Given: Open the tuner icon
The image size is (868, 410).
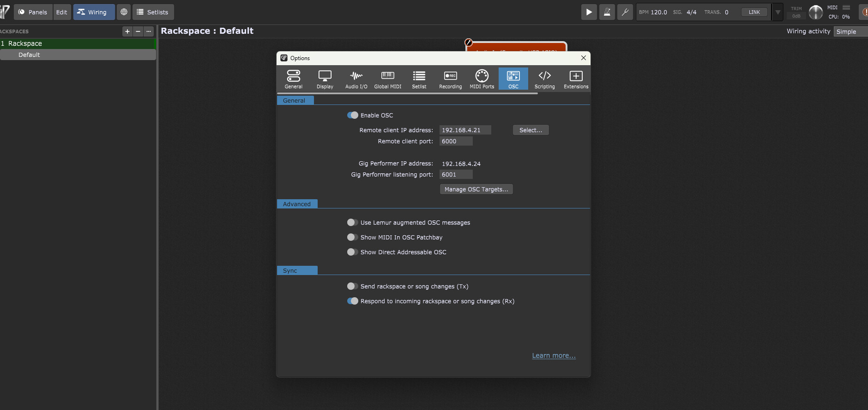Looking at the screenshot, I should (x=625, y=12).
